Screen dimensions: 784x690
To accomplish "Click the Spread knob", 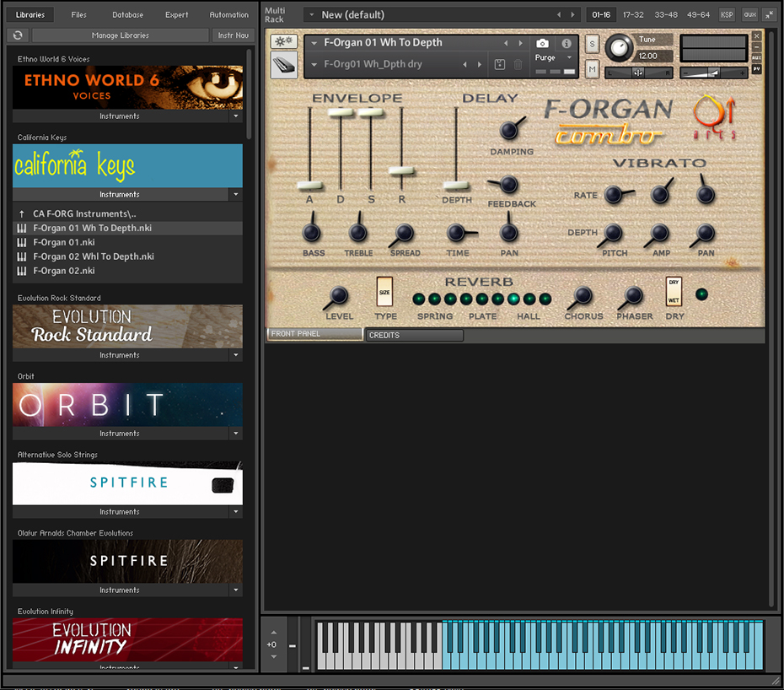I will coord(404,233).
